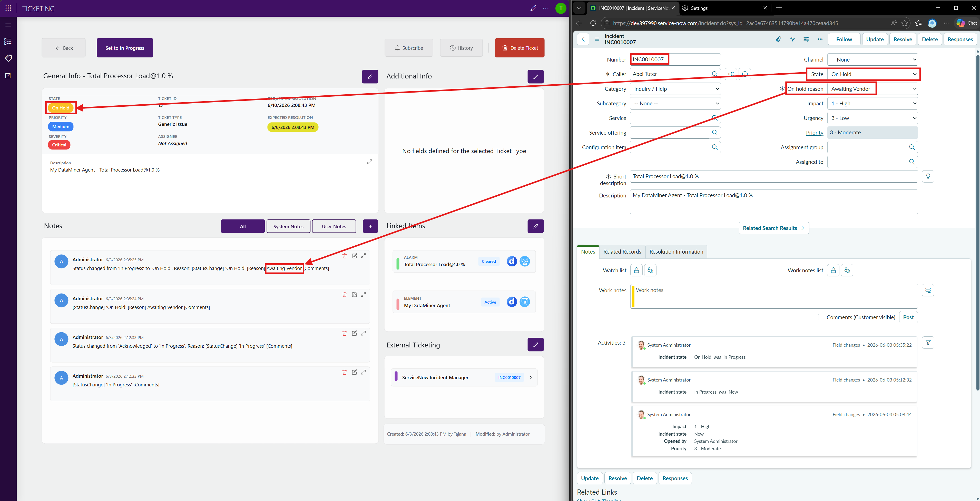Filter to User Notes
This screenshot has height=501, width=980.
334,226
